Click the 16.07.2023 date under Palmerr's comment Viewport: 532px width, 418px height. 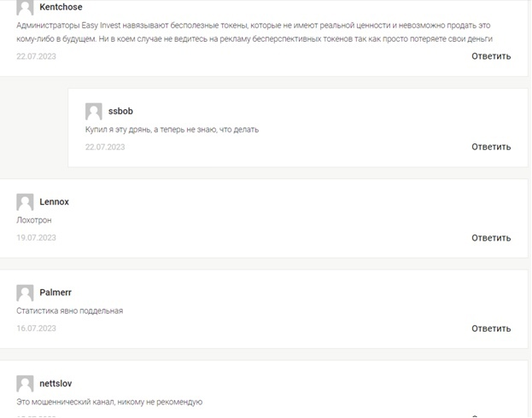pyautogui.click(x=37, y=328)
